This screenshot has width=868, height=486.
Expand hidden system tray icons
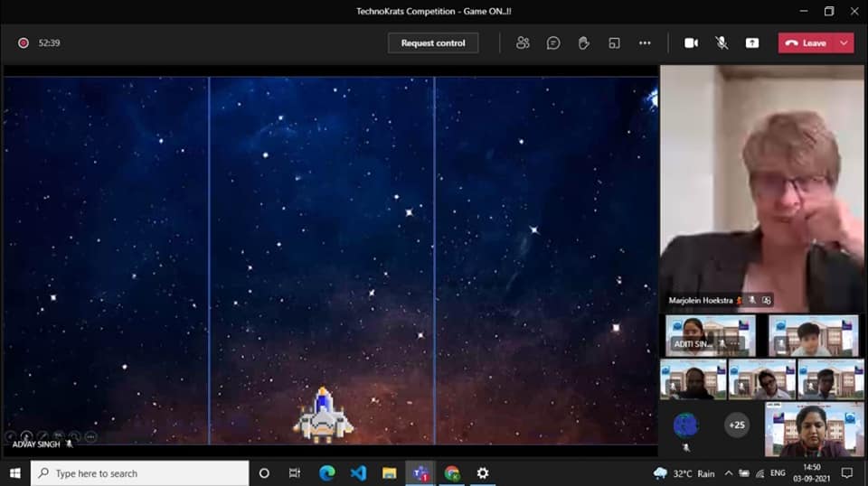(x=729, y=473)
